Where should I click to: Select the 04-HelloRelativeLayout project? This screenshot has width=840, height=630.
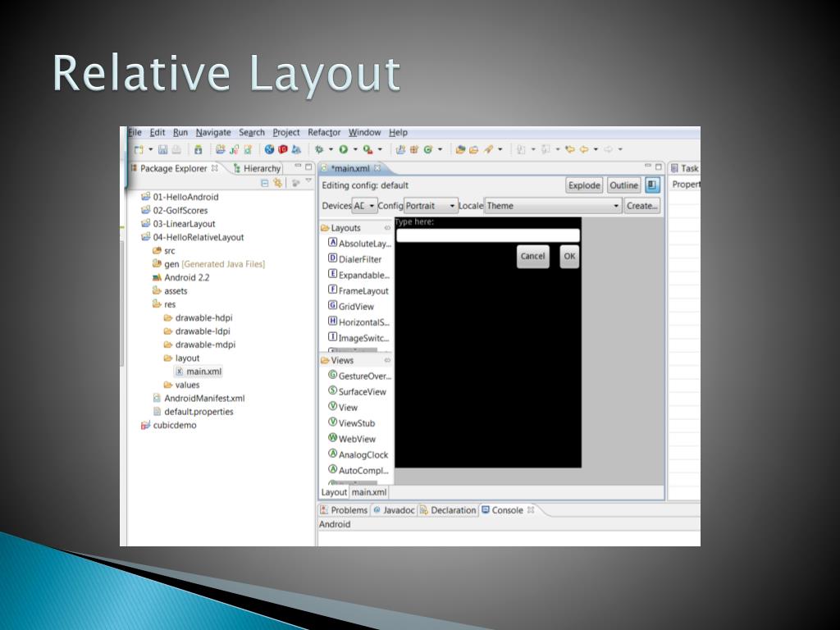tap(192, 237)
